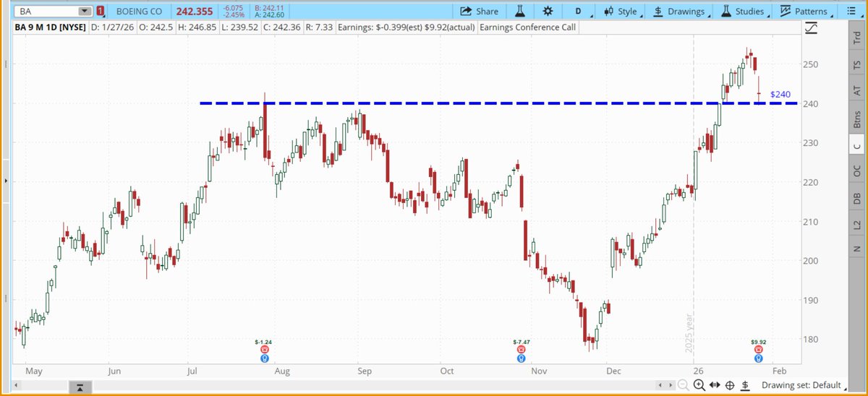Click the chart scale curve icon

coord(812,27)
